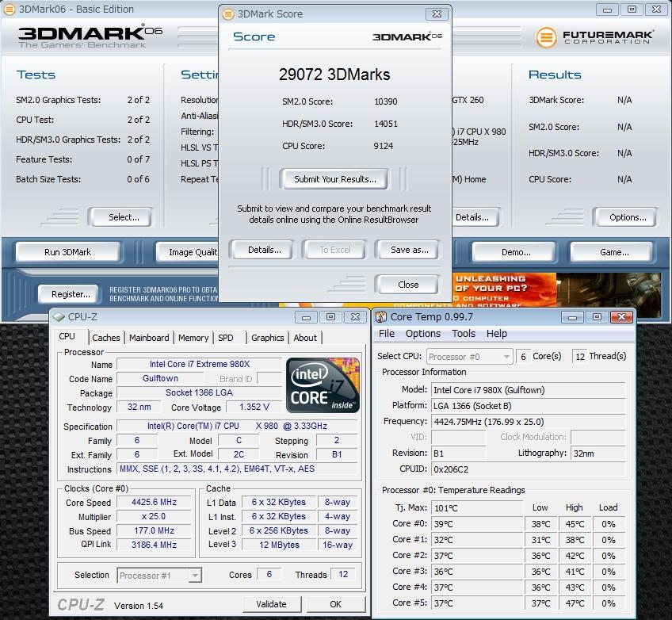Click OK button in CPU-Z
672x620 pixels.
point(336,604)
